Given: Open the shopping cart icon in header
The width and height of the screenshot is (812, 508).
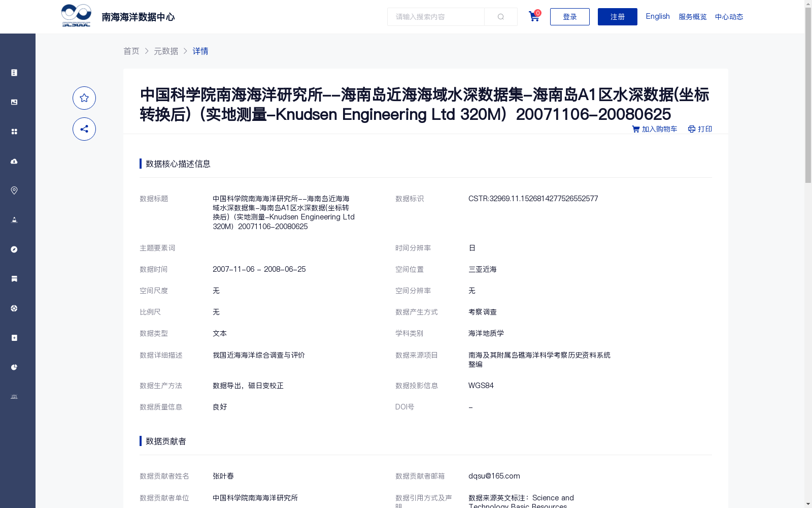Looking at the screenshot, I should click(x=534, y=16).
